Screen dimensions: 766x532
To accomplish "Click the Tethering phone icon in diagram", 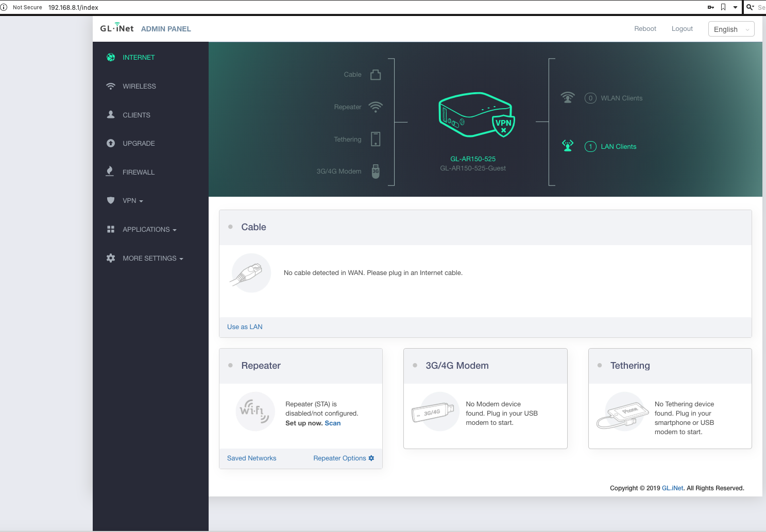I will point(376,139).
